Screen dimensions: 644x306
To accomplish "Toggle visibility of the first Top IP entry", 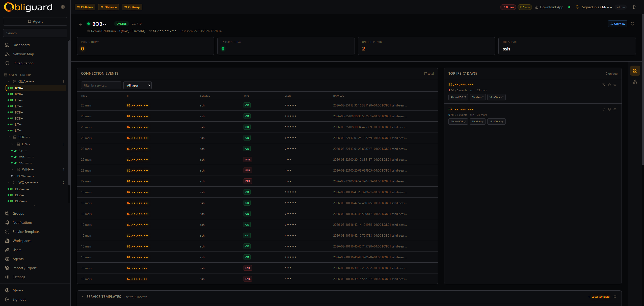I will point(615,85).
